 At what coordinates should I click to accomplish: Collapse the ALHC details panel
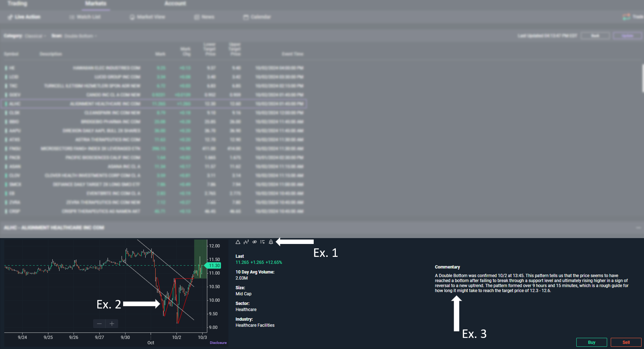[x=638, y=228]
